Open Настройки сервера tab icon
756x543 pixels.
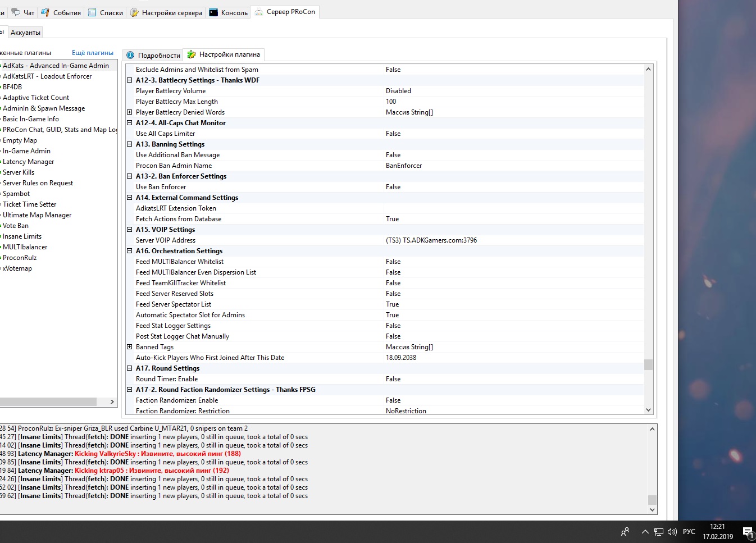pos(135,12)
